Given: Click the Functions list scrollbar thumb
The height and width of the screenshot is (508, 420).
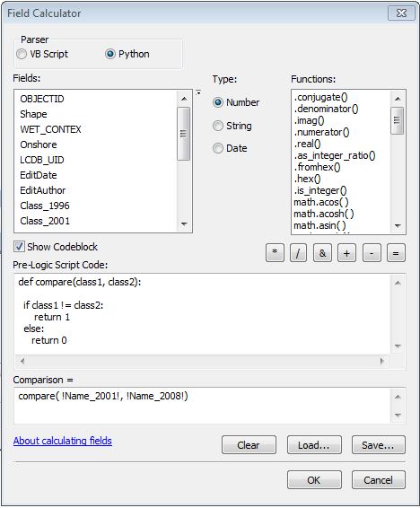Looking at the screenshot, I should click(x=398, y=120).
